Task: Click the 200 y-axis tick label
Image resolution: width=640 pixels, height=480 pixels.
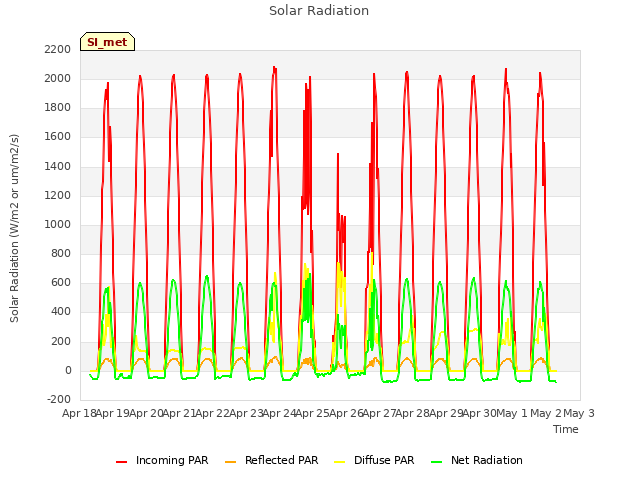Action: [61, 341]
